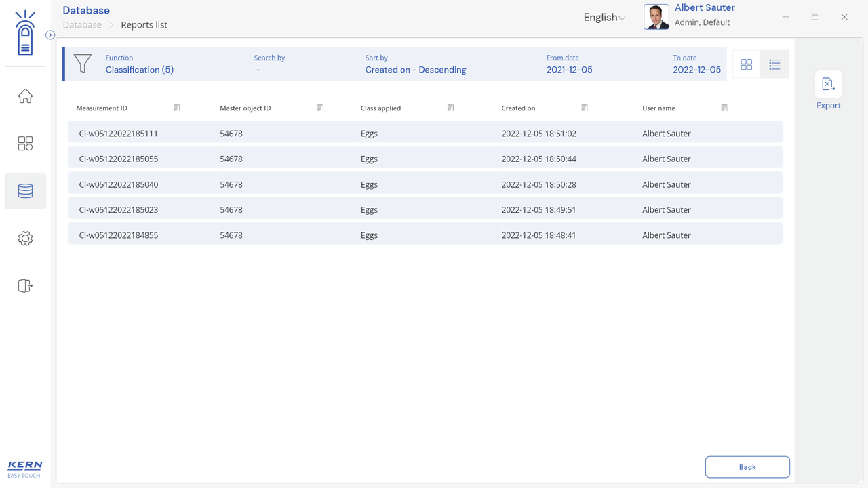Open Settings gear in sidebar
This screenshot has height=488, width=868.
point(25,239)
